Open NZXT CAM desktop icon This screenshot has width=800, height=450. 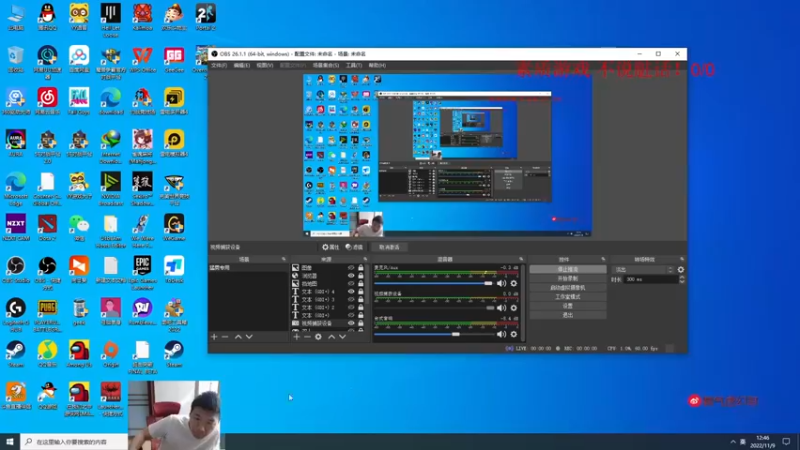(x=16, y=228)
